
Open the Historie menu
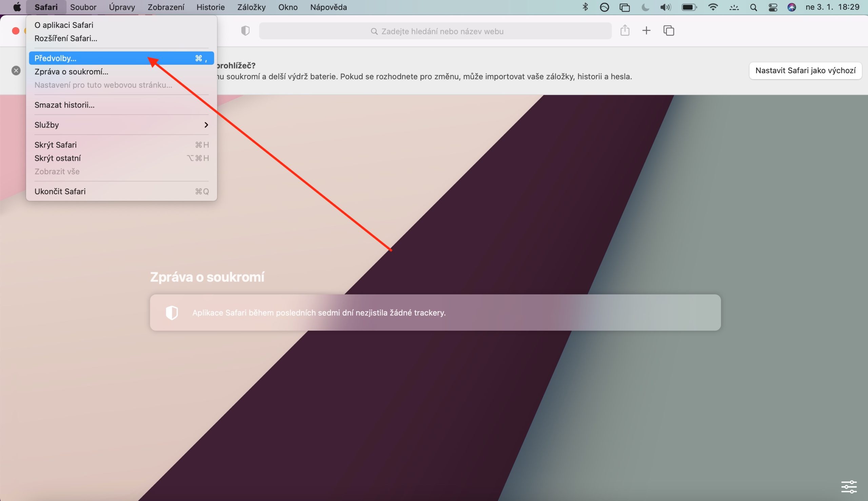point(211,7)
